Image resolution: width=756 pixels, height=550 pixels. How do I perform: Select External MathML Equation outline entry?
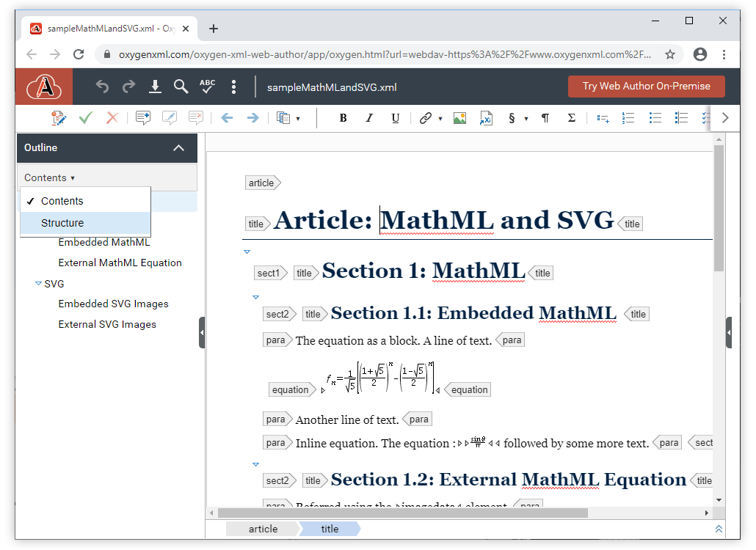coord(120,263)
